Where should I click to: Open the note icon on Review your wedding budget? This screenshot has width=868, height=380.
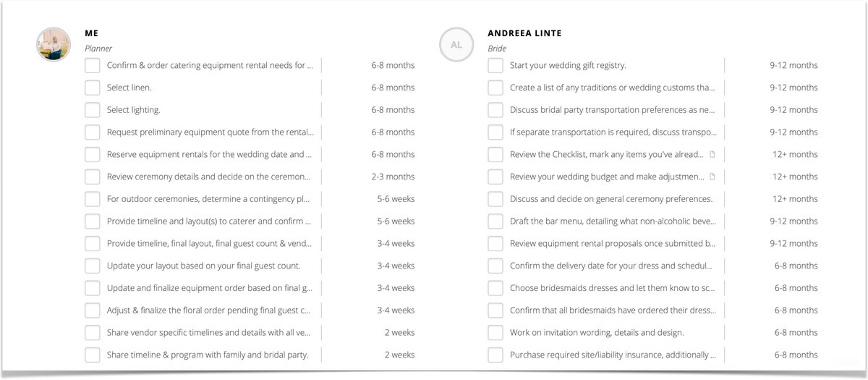click(712, 177)
